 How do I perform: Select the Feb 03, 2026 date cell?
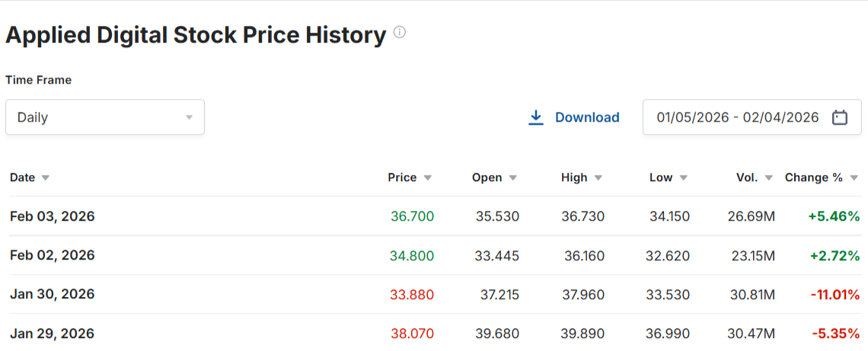52,216
